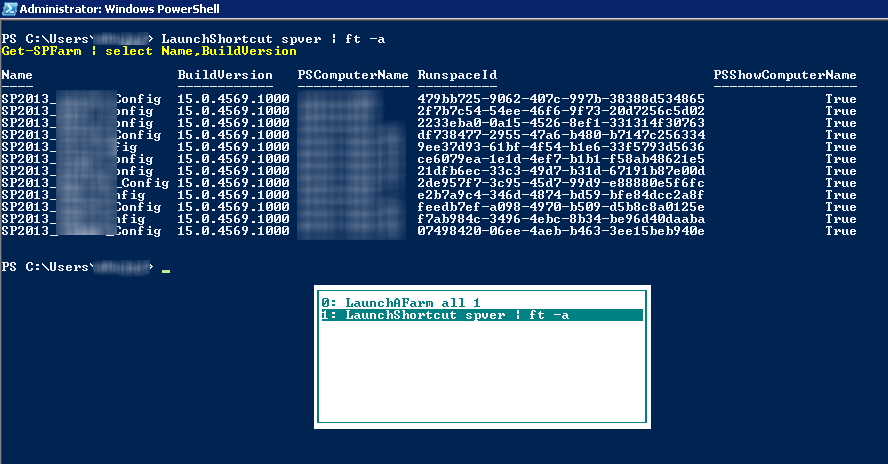The width and height of the screenshot is (888, 464).
Task: Click RunspaceId e2b7a9c4-346d-4874-bd59-bfe84dcc2a8f
Action: click(x=561, y=195)
